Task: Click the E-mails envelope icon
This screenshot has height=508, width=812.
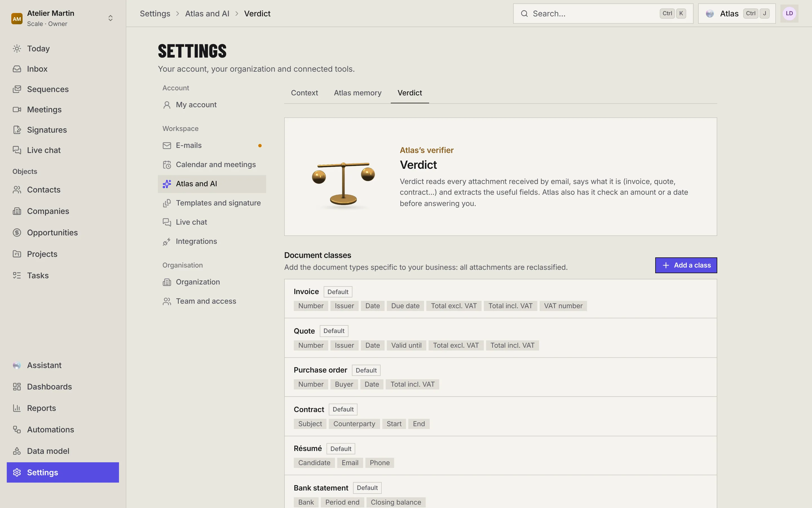Action: (x=167, y=145)
